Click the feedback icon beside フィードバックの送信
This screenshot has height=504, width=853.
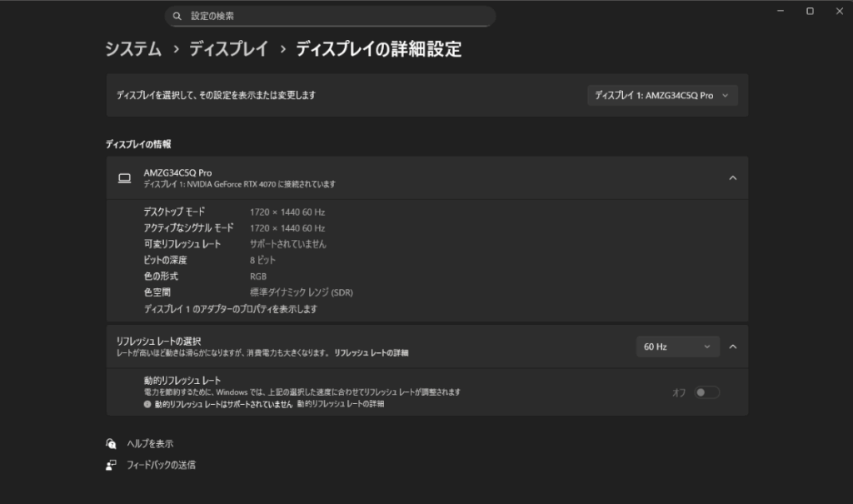pos(112,465)
